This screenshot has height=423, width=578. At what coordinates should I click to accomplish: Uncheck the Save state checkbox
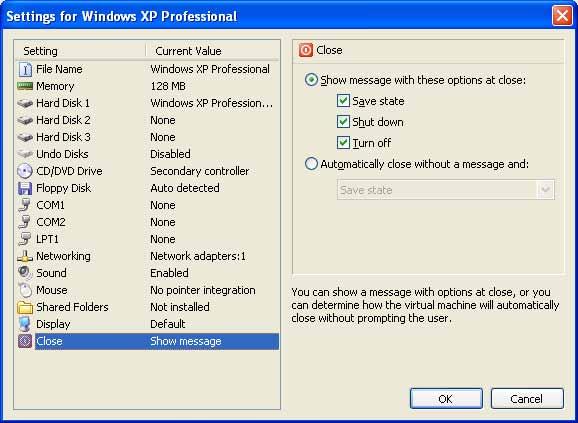[343, 101]
